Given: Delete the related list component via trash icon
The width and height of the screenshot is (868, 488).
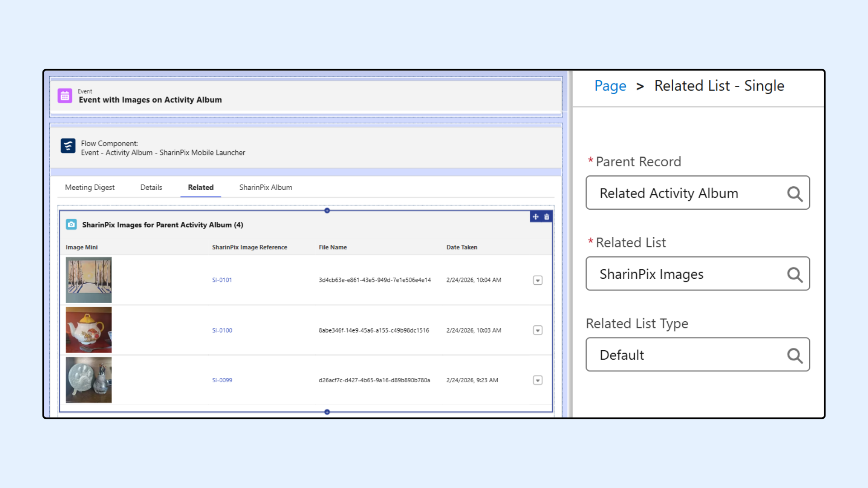Looking at the screenshot, I should (x=547, y=217).
